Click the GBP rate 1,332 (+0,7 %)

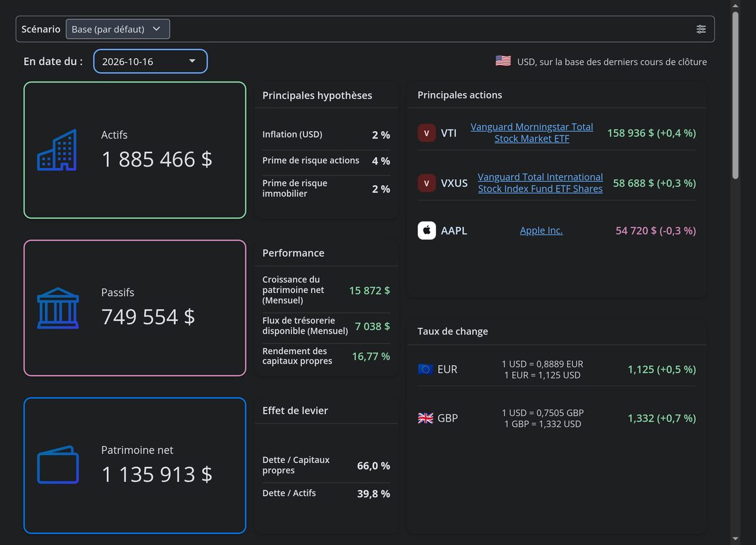[x=661, y=418]
